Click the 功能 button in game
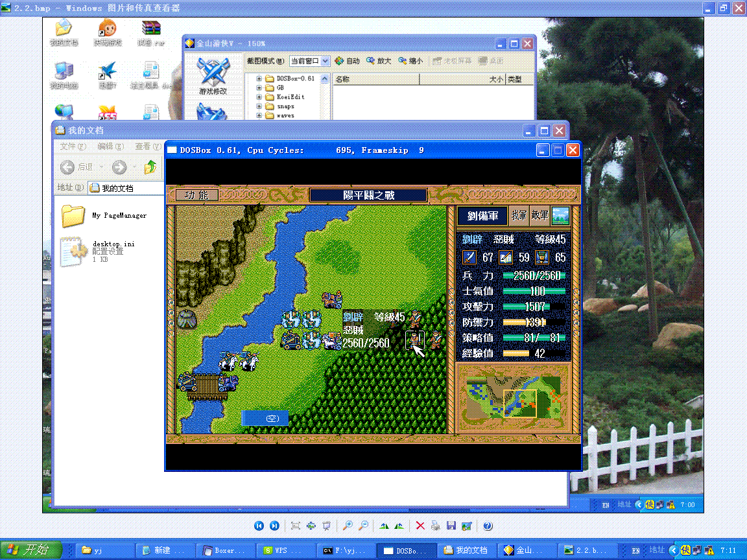Viewport: 747px width, 560px height. (197, 195)
